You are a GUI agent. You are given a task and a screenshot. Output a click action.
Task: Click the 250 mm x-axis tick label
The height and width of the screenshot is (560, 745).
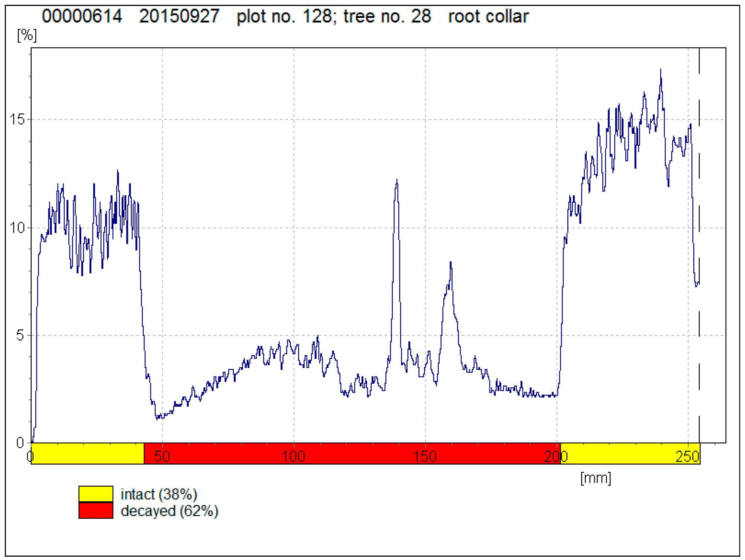click(x=687, y=456)
